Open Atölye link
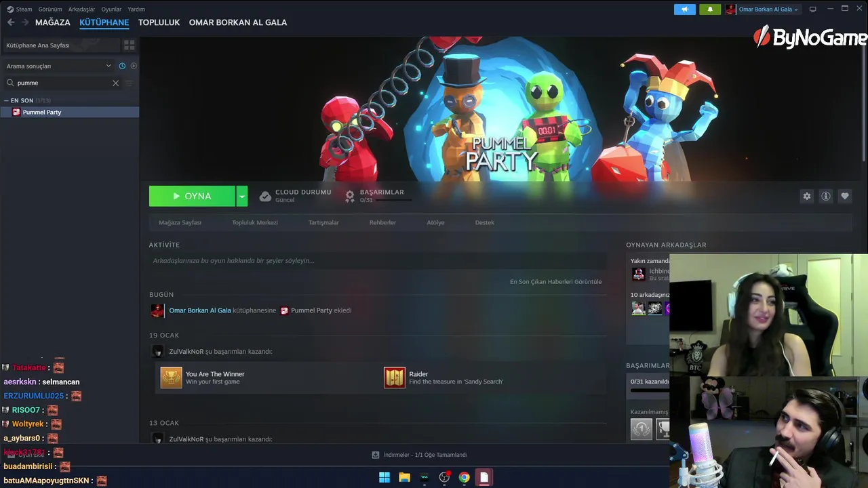Image resolution: width=868 pixels, height=488 pixels. 435,222
